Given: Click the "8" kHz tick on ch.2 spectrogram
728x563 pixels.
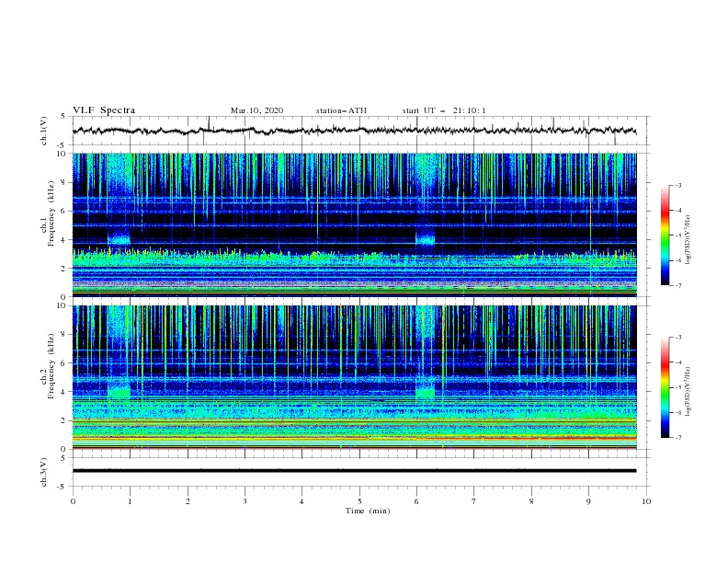Looking at the screenshot, I should point(65,335).
